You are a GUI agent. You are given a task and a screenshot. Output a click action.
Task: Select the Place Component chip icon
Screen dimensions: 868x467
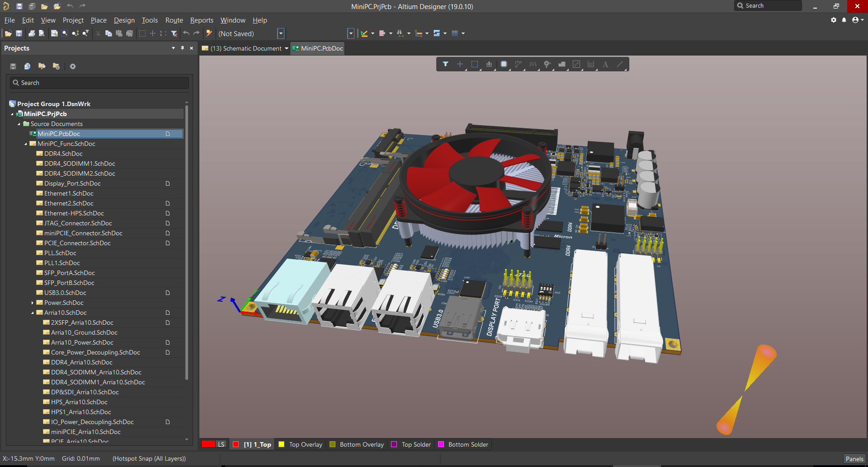[504, 64]
